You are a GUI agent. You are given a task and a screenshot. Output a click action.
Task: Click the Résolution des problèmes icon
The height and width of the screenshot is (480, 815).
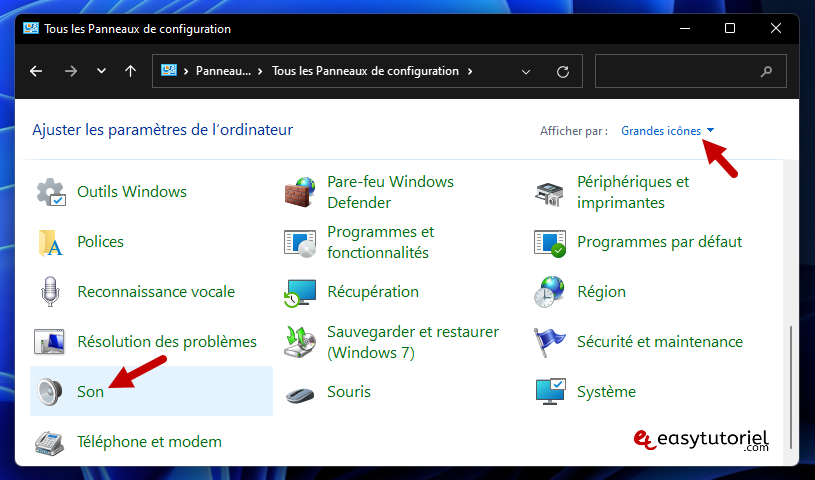click(x=49, y=342)
